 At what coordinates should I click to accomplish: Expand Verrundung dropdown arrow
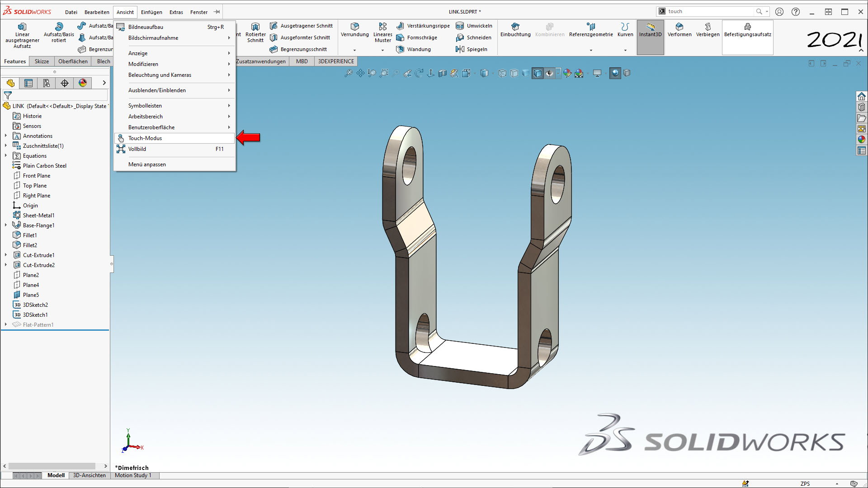(x=354, y=50)
